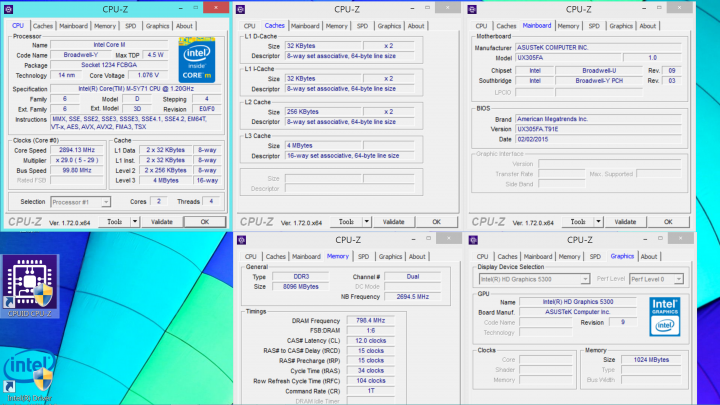Image resolution: width=720 pixels, height=405 pixels.
Task: Click the GPU Name value Intel(R) HD Graphics 5300
Action: click(578, 302)
